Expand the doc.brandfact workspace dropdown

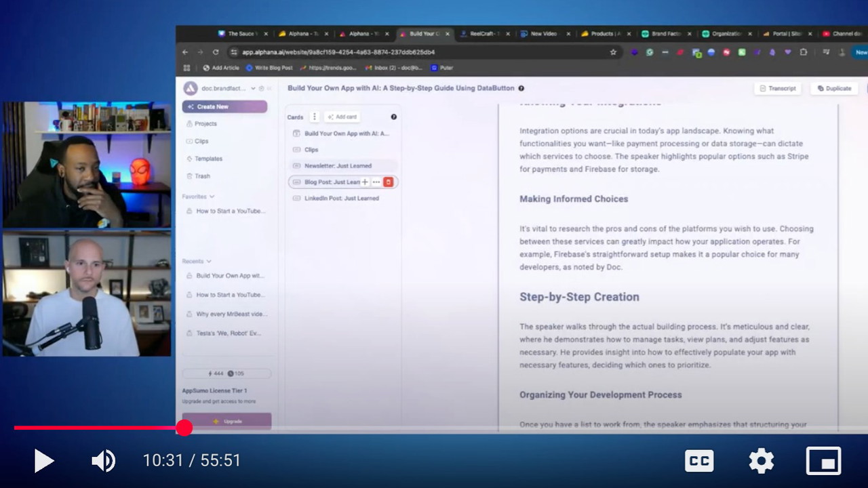pyautogui.click(x=253, y=88)
